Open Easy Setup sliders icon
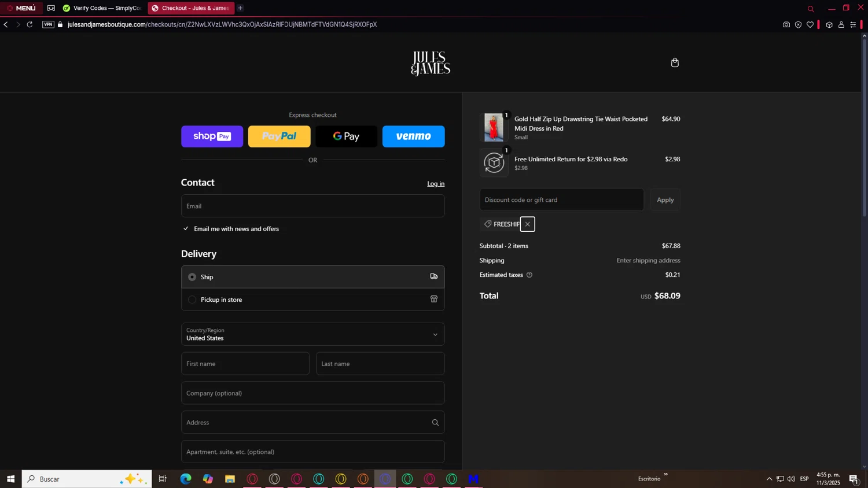868x488 pixels. click(x=853, y=25)
